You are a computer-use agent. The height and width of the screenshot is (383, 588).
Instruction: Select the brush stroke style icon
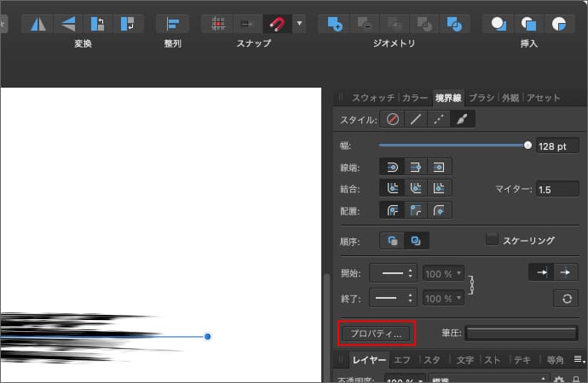tap(462, 120)
